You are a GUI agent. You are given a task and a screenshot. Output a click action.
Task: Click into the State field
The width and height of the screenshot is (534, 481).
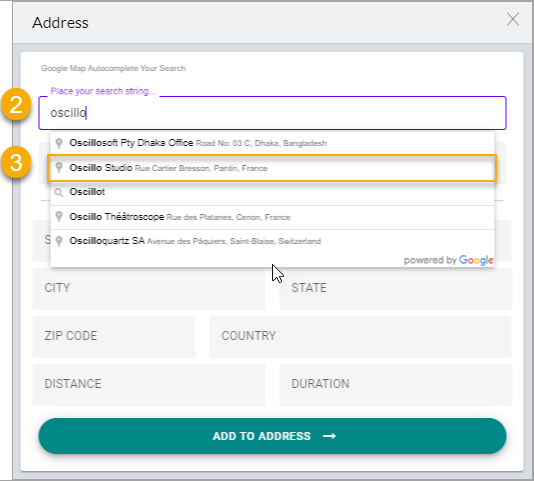(x=396, y=289)
